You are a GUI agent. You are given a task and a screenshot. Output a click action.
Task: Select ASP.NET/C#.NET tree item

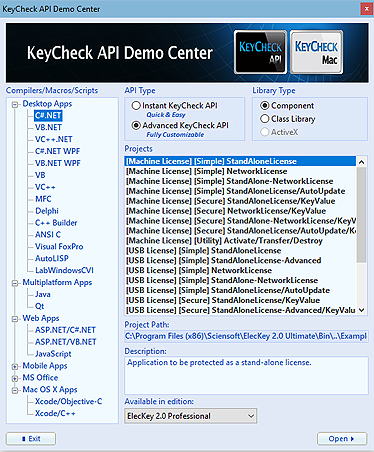[x=65, y=330]
